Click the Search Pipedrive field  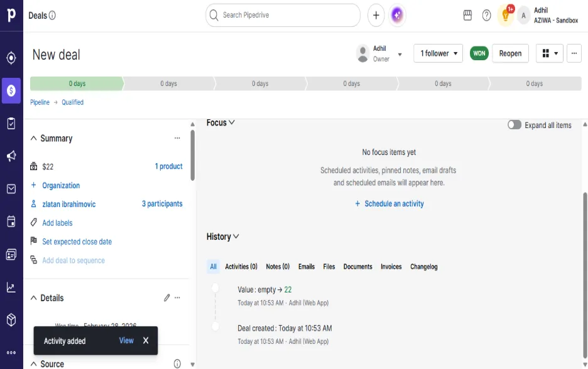click(x=283, y=15)
